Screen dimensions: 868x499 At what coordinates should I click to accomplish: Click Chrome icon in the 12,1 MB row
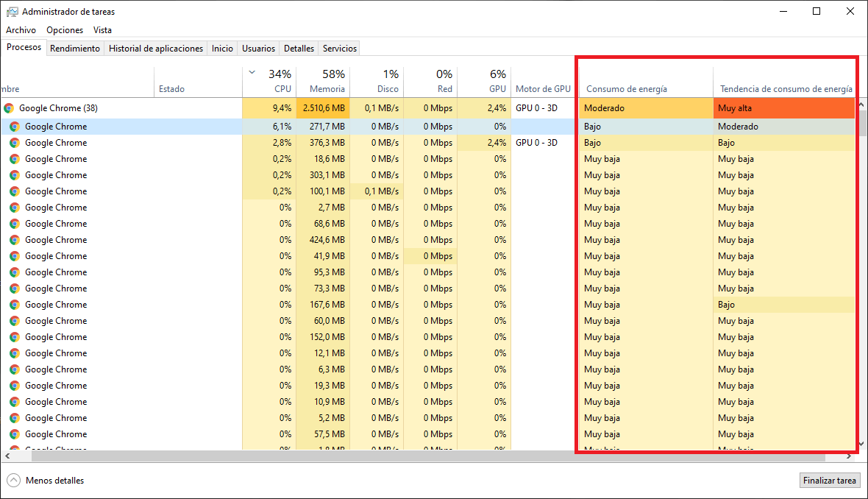(x=15, y=353)
